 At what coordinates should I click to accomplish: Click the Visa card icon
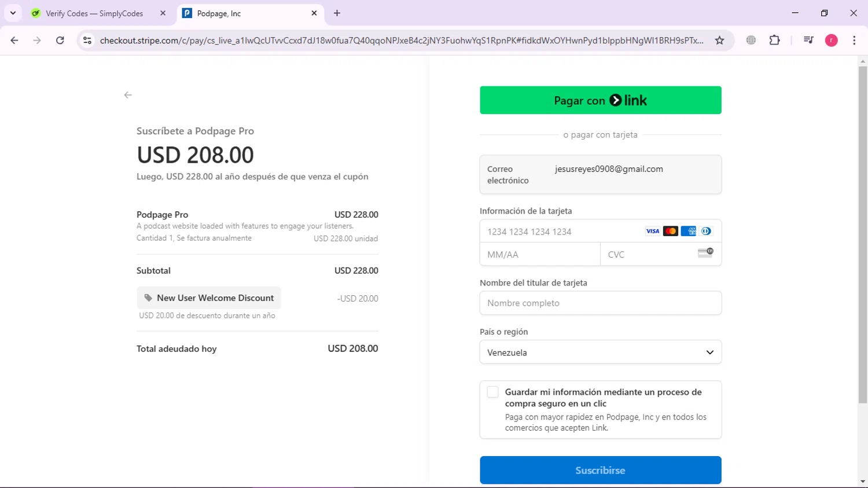(653, 231)
